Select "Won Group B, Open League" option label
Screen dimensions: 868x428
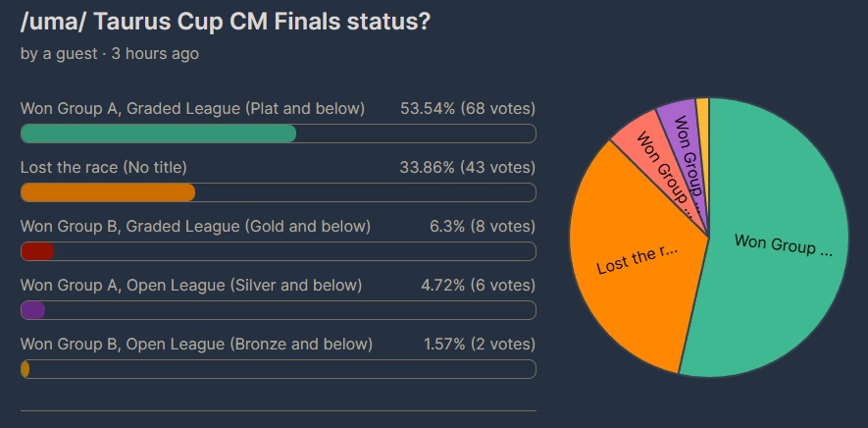point(196,344)
